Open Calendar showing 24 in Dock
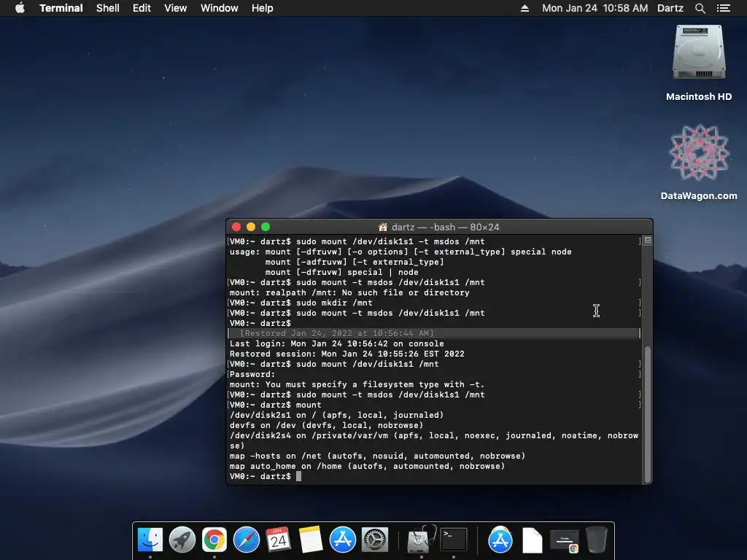The image size is (747, 560). [x=278, y=540]
